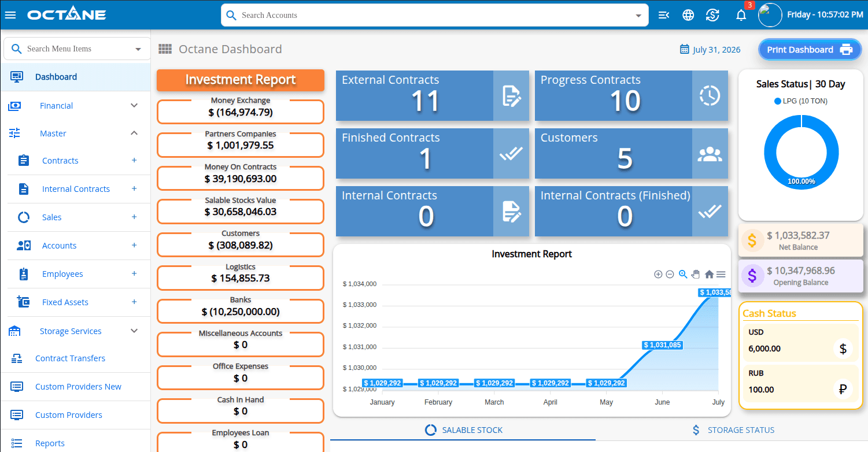Toggle the LPG (10 TON) legend item
Screen dimensions: 868x452
coord(800,101)
